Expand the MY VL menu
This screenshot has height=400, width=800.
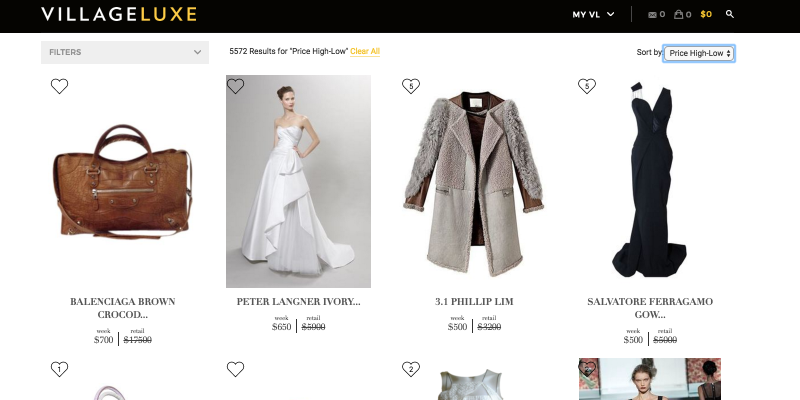591,15
